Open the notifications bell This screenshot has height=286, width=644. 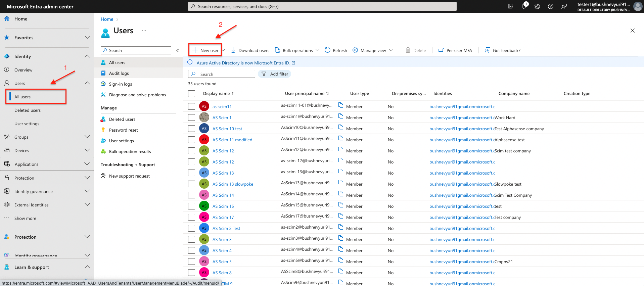click(x=524, y=6)
